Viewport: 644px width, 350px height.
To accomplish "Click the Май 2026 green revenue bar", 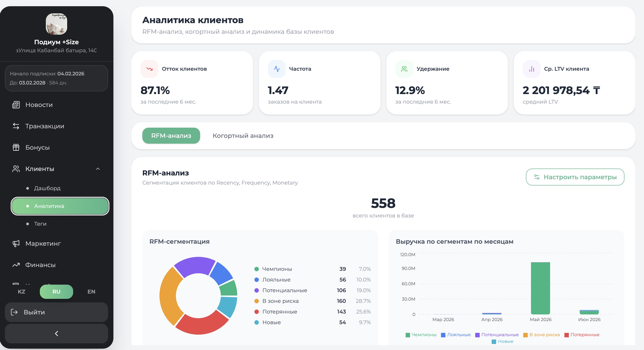I will (x=541, y=288).
